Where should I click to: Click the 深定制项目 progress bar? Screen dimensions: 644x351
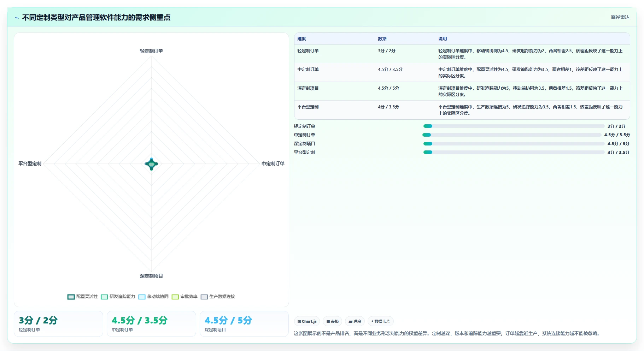pos(514,144)
